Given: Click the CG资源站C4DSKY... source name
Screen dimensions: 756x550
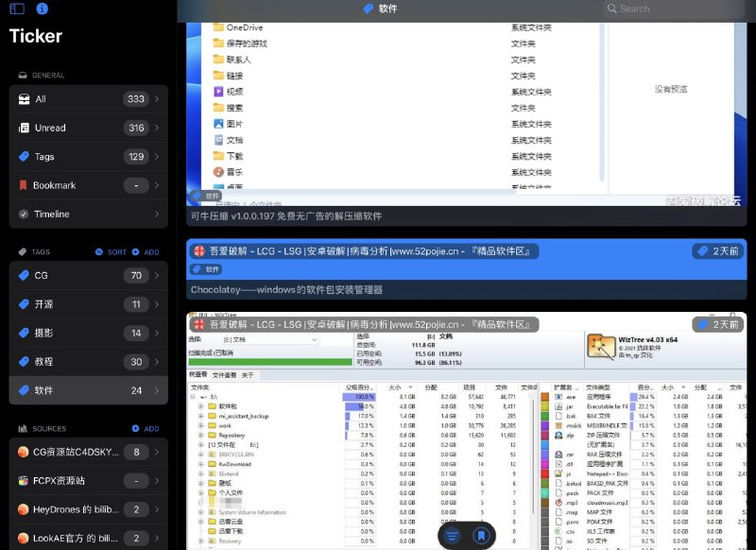Looking at the screenshot, I should [x=76, y=452].
